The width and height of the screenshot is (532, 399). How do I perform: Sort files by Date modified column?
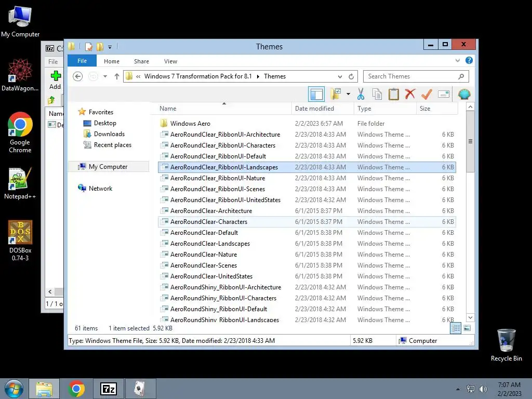point(323,109)
